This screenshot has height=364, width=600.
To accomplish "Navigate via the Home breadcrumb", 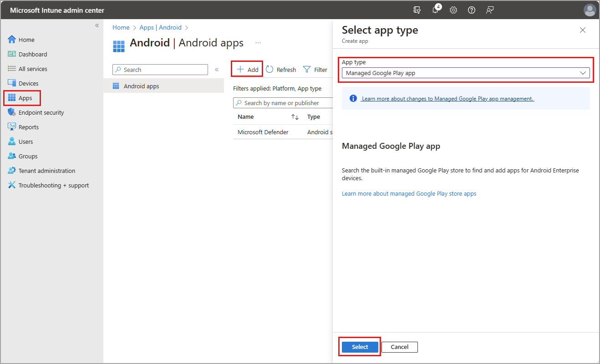I will coord(121,27).
